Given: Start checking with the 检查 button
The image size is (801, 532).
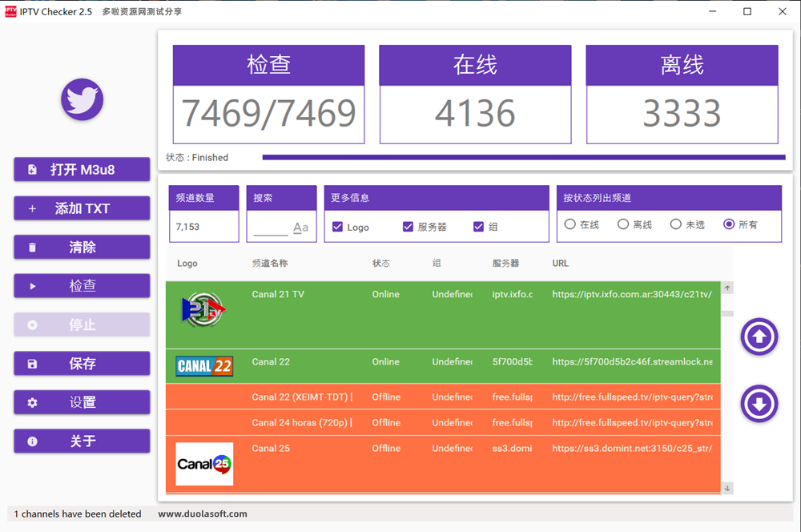Looking at the screenshot, I should coord(82,286).
